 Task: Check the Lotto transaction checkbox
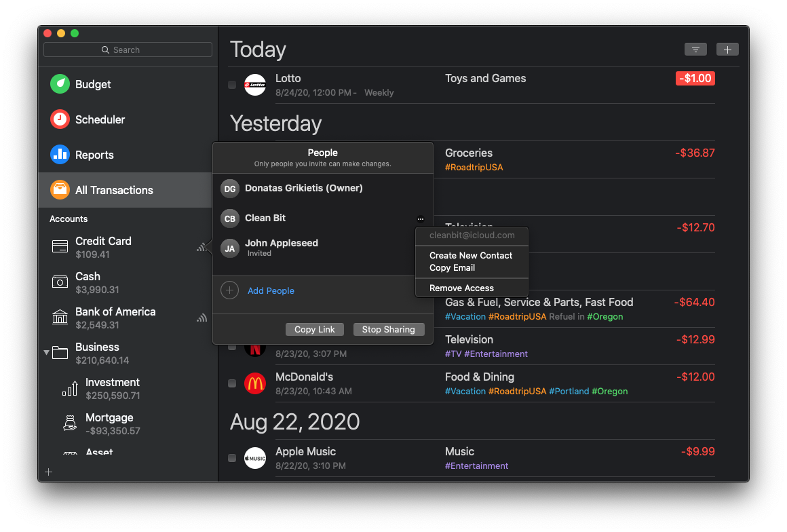231,85
